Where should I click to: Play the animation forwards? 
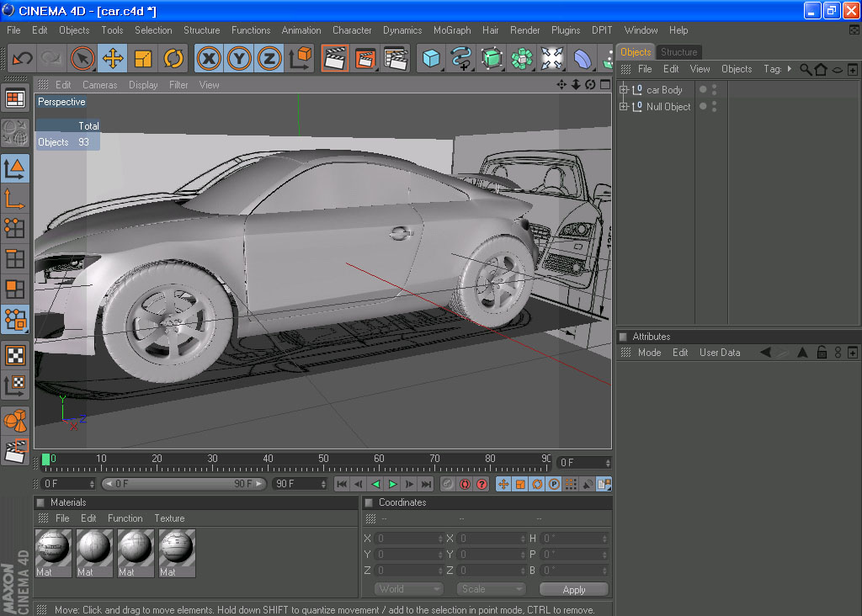point(392,484)
